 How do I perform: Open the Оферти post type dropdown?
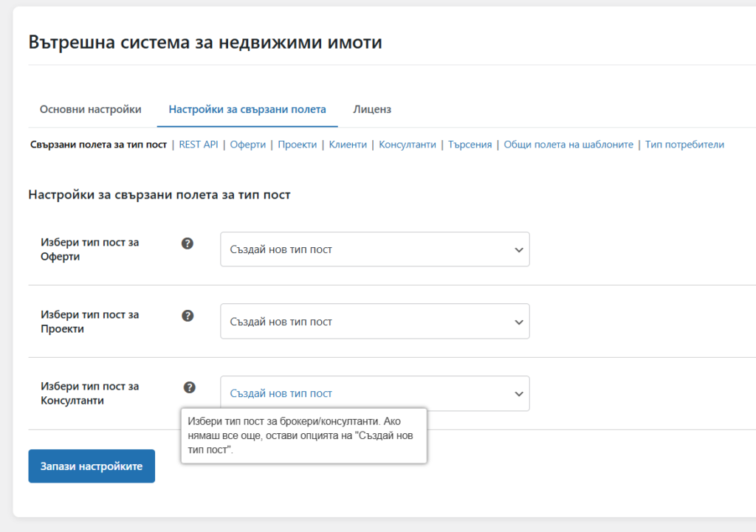coord(374,249)
